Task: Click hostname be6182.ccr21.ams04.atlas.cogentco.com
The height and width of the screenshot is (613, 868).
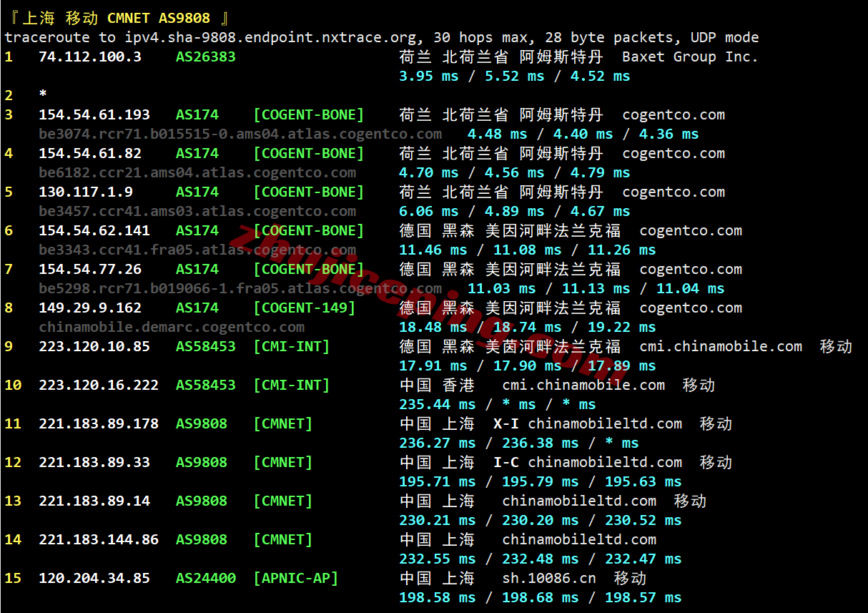Action: tap(197, 172)
